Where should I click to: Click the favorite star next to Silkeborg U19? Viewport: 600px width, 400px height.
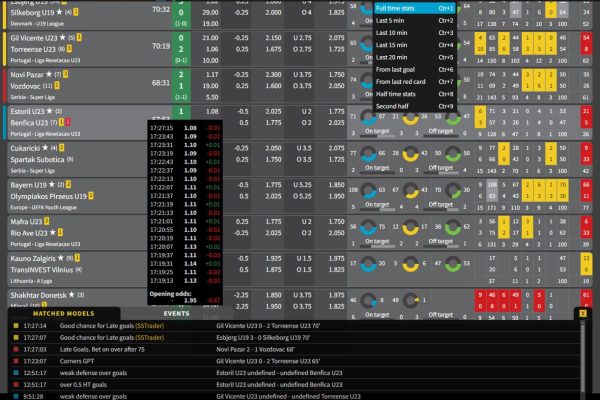tap(58, 12)
